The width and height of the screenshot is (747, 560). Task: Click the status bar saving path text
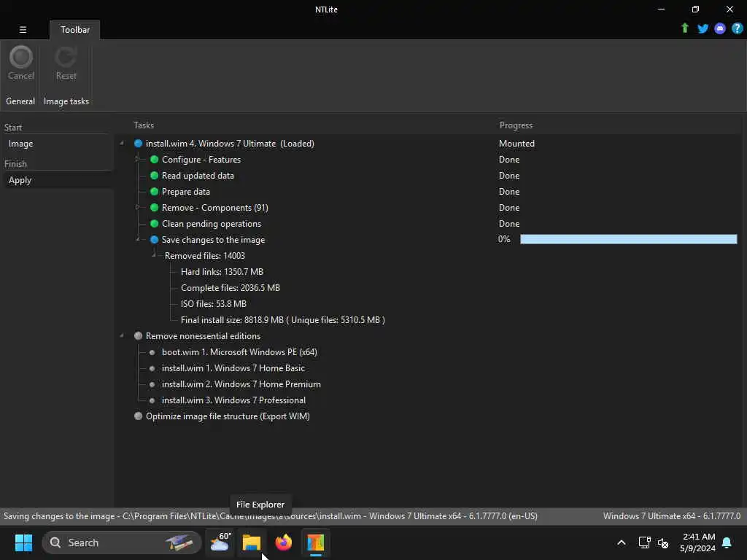pyautogui.click(x=270, y=516)
